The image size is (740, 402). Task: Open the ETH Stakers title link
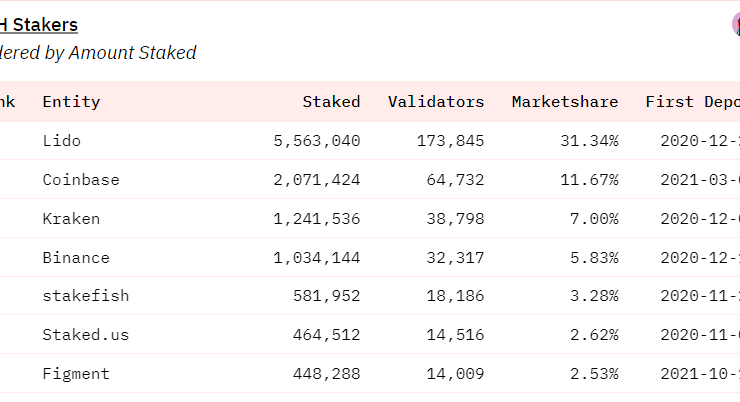39,25
